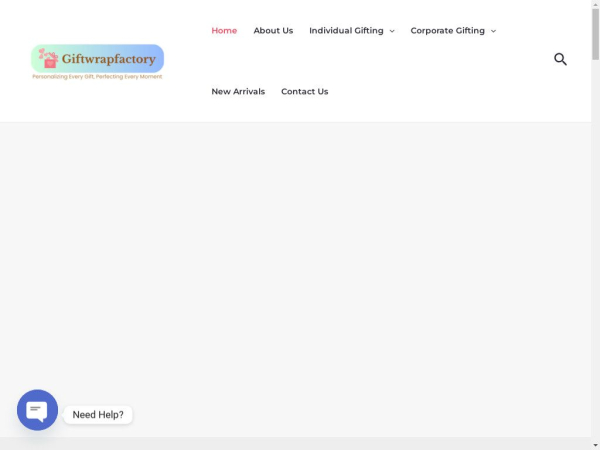Viewport: 600px width, 450px height.
Task: Click the logo tagline text
Action: pyautogui.click(x=97, y=77)
